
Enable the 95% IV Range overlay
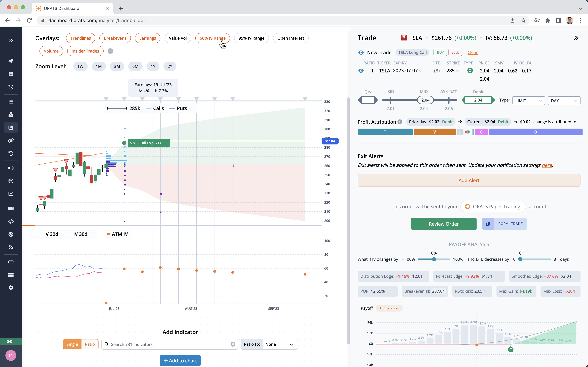[251, 38]
